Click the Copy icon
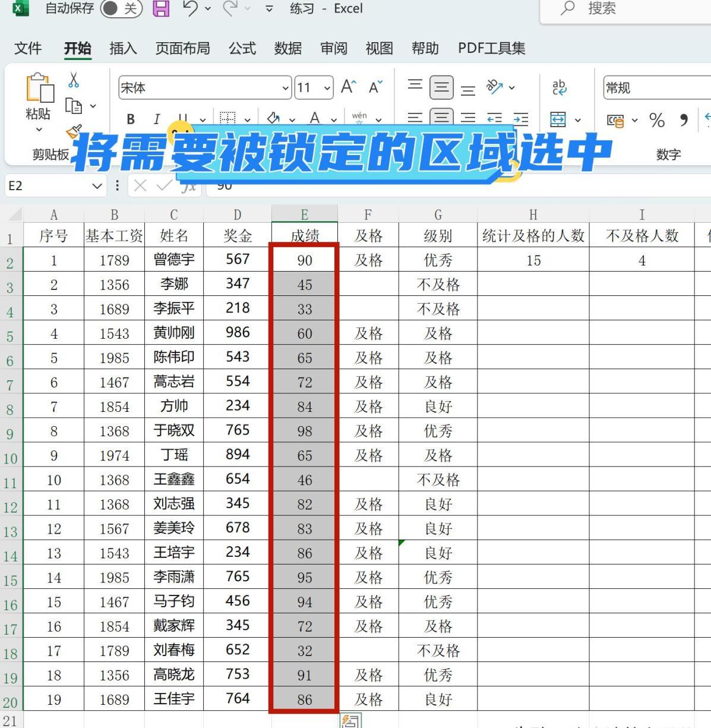This screenshot has height=728, width=711. 74,106
